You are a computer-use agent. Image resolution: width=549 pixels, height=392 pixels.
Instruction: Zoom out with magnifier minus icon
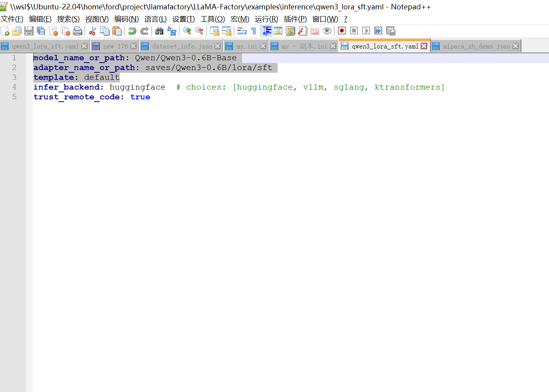pyautogui.click(x=199, y=31)
